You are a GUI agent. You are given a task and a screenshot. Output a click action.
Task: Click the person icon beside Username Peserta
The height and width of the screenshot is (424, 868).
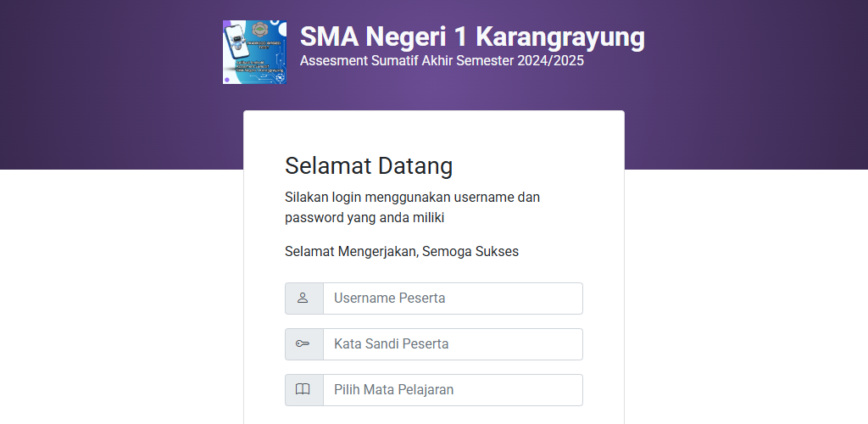click(303, 298)
